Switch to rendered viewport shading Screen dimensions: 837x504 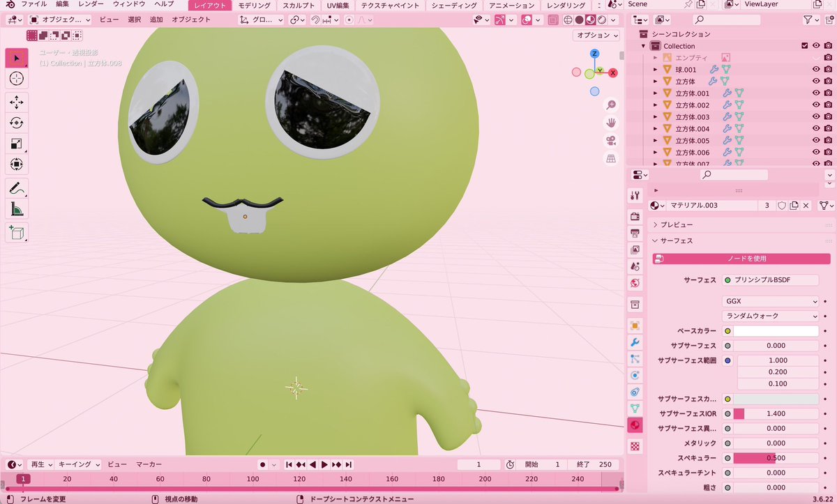pos(601,20)
